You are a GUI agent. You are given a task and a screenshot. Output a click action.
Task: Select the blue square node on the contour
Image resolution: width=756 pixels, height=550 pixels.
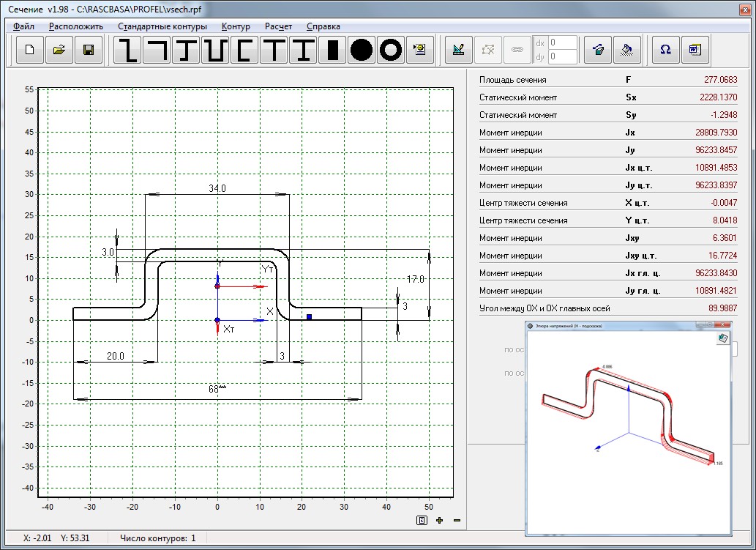tap(309, 317)
